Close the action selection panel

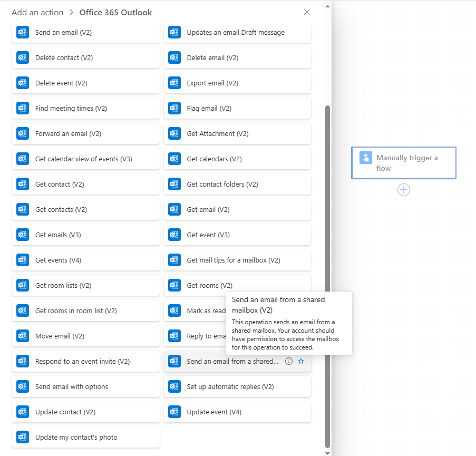click(x=307, y=12)
